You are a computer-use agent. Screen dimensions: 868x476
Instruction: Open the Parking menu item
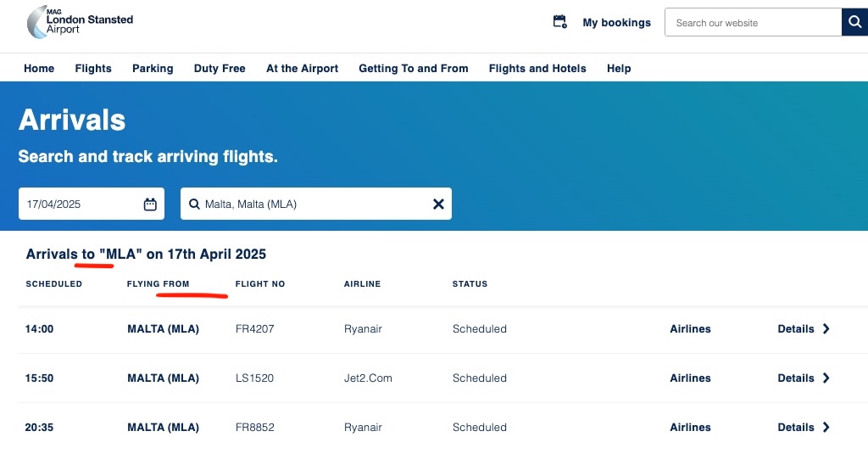pyautogui.click(x=153, y=68)
